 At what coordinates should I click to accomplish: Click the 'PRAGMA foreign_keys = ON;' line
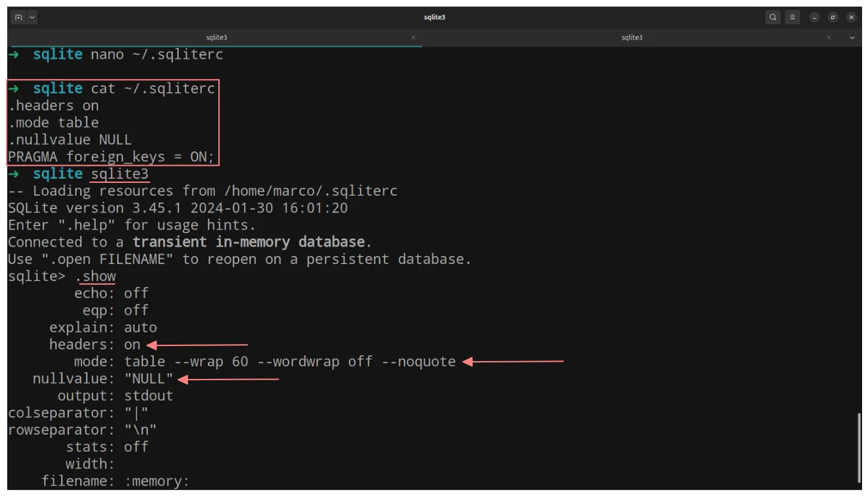pos(110,157)
